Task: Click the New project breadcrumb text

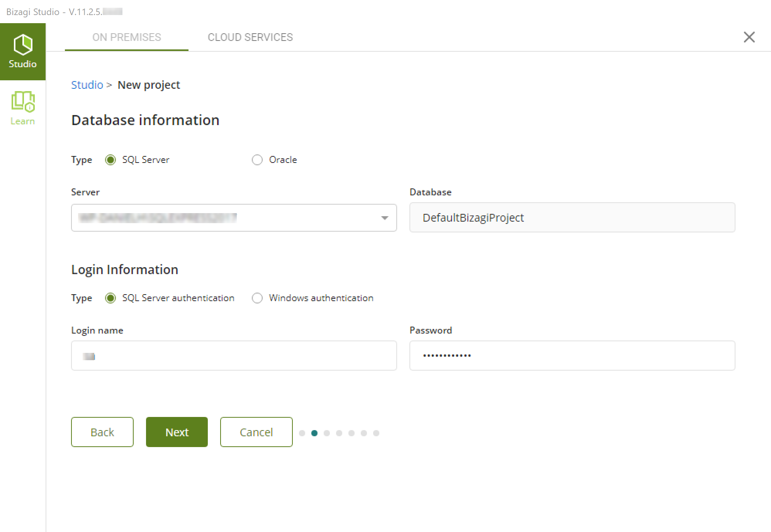Action: [149, 85]
